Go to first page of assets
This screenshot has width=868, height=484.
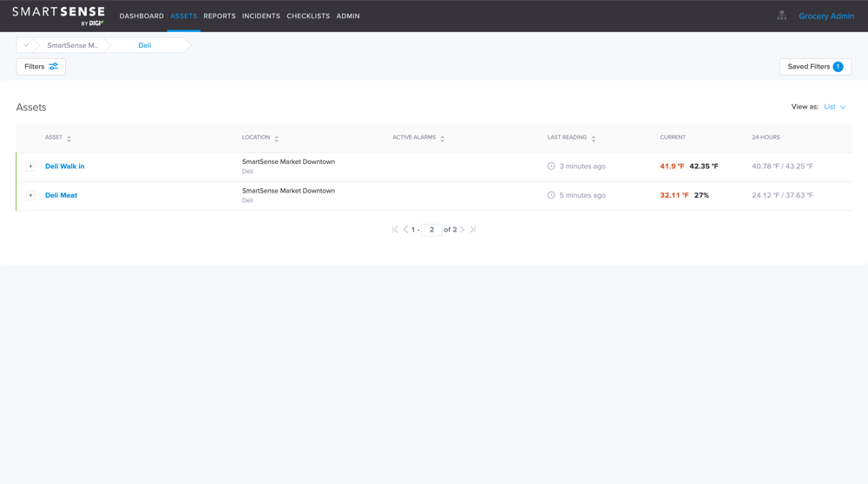tap(395, 230)
